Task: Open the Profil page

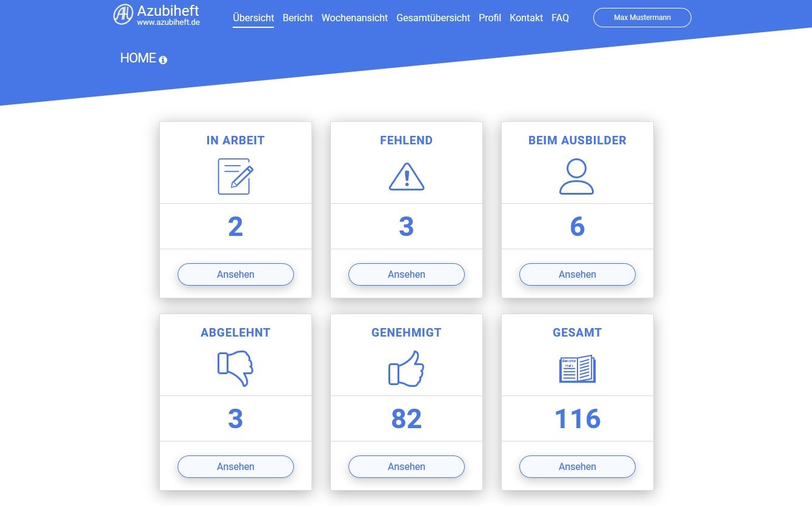Action: coord(490,18)
